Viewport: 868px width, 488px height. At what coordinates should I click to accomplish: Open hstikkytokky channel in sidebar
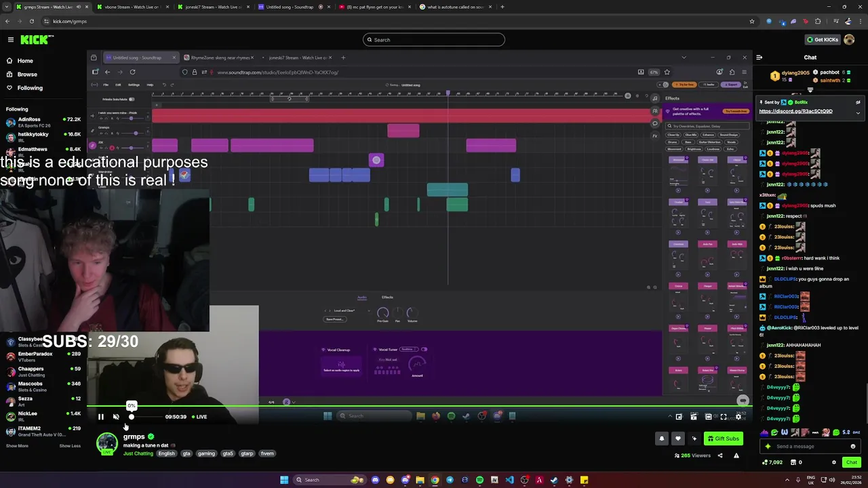click(43, 137)
